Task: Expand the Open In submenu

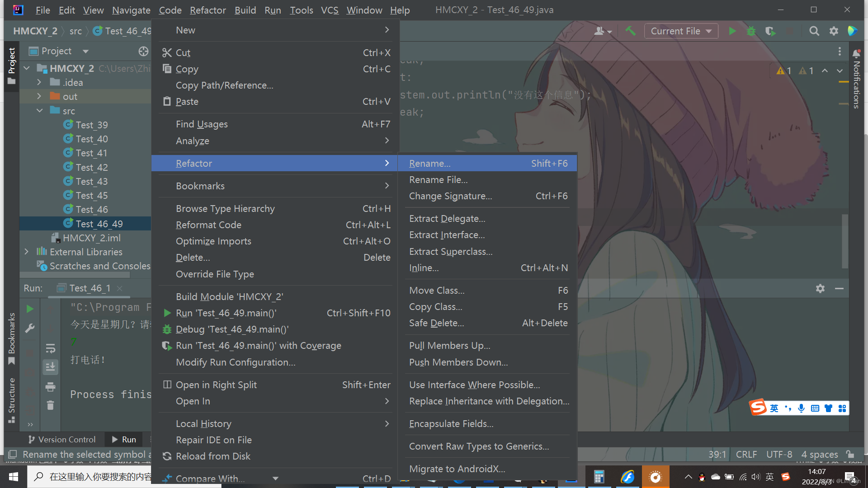Action: [276, 401]
